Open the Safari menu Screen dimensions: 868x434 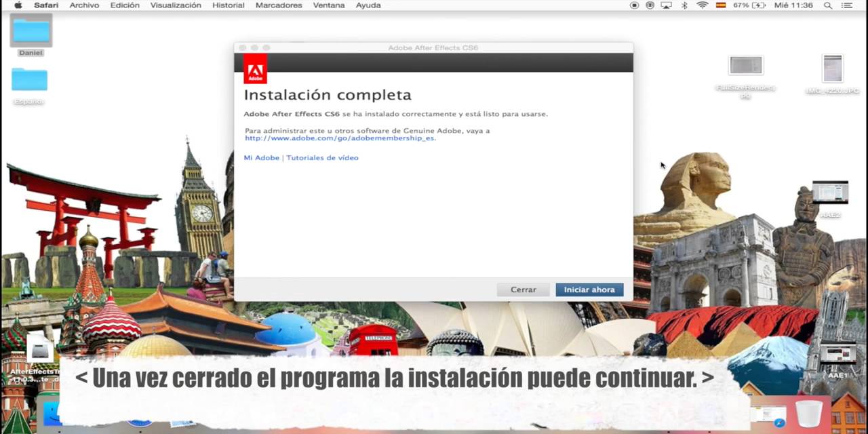[46, 5]
